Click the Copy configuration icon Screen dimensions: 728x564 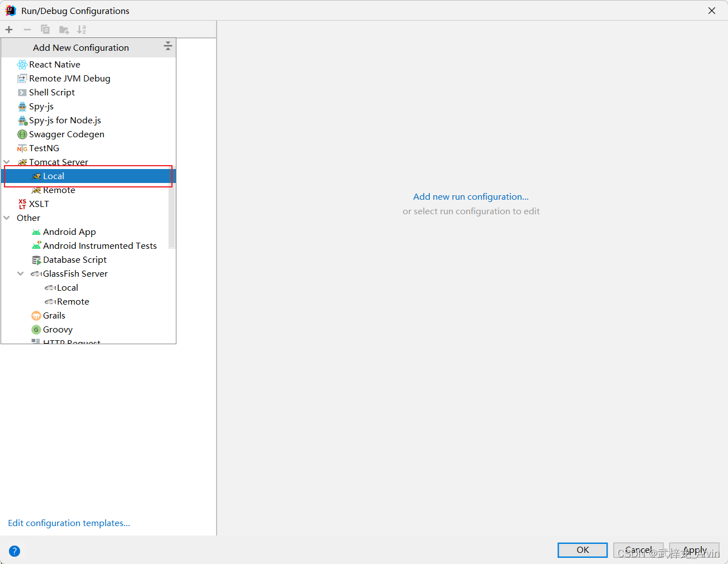45,30
